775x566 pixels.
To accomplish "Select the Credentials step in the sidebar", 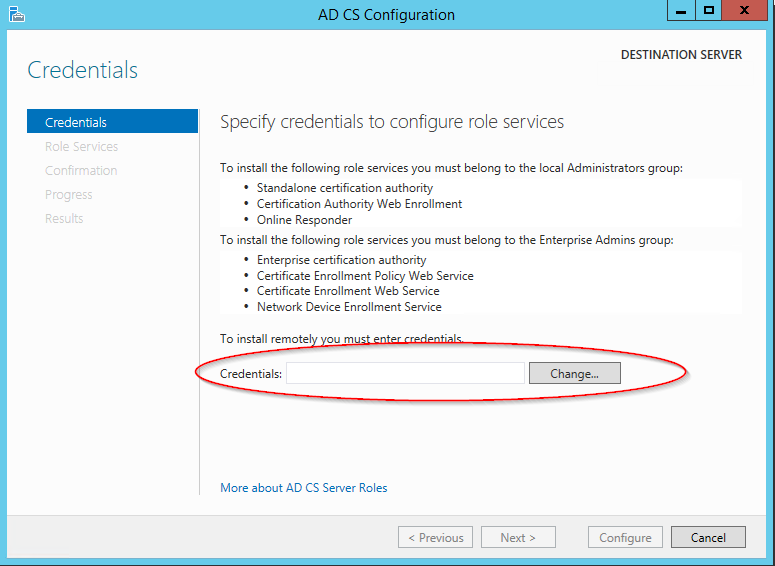I will (113, 122).
